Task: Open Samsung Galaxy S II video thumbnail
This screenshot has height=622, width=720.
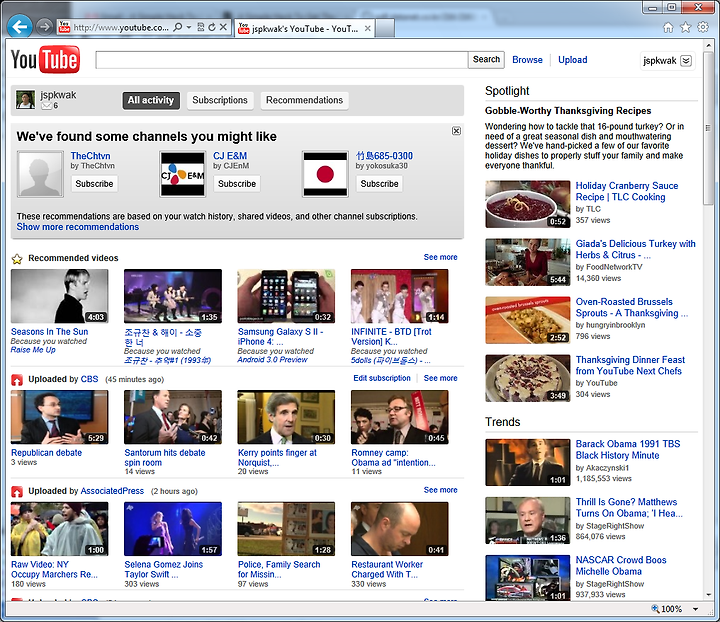Action: [x=286, y=296]
